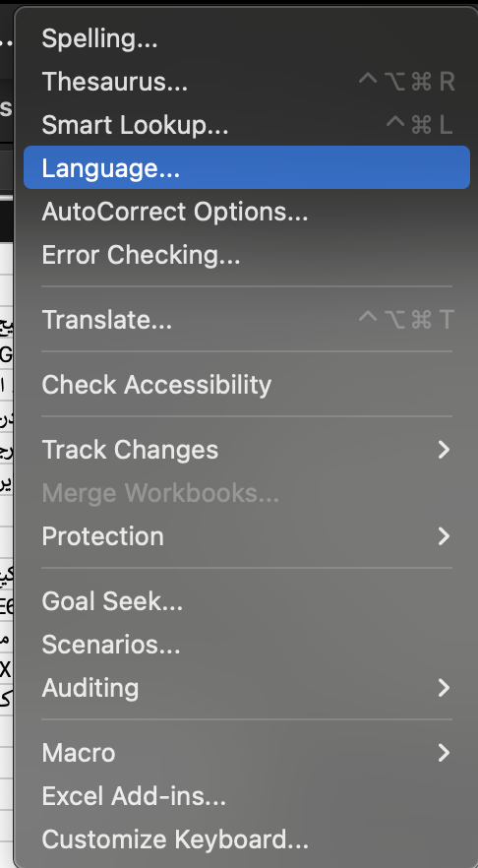The width and height of the screenshot is (478, 868).
Task: Click the Protection chevron arrow
Action: pyautogui.click(x=444, y=535)
